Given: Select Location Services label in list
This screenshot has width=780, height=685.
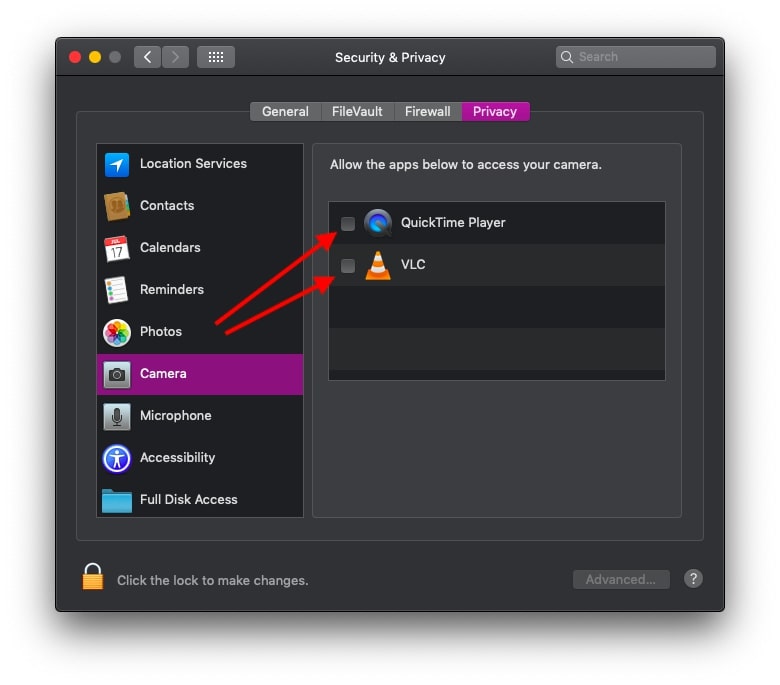Looking at the screenshot, I should click(193, 164).
